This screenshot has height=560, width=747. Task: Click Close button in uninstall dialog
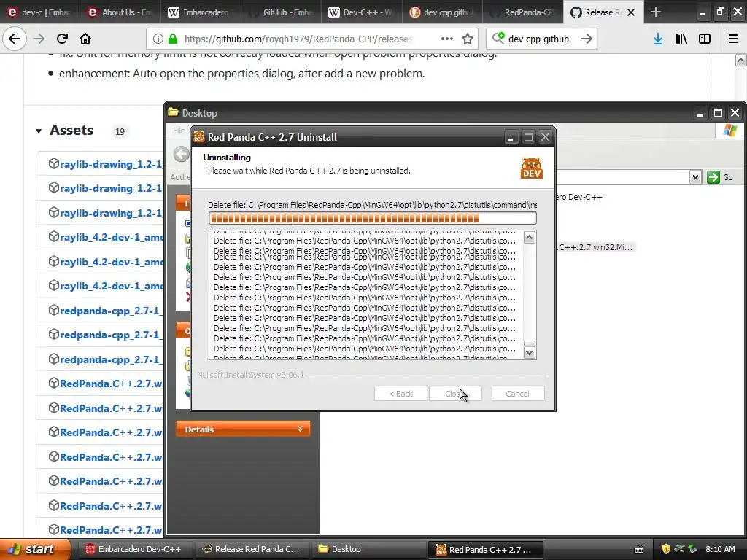pos(455,394)
